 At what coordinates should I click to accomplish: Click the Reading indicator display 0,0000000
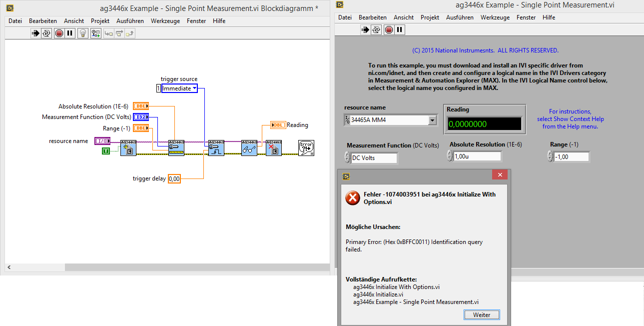pos(484,123)
